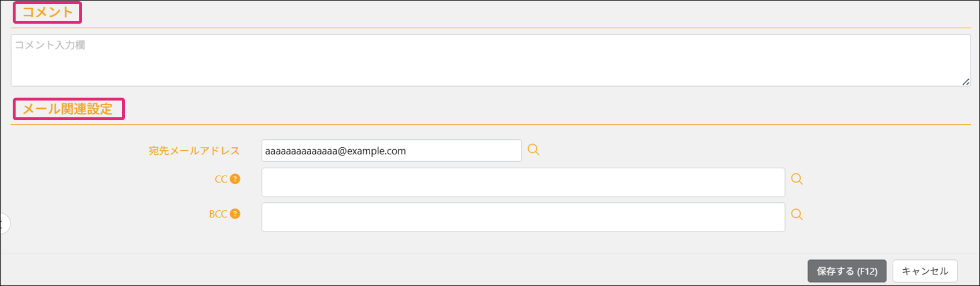Open address search for the BCC field
980x286 pixels.
(797, 214)
